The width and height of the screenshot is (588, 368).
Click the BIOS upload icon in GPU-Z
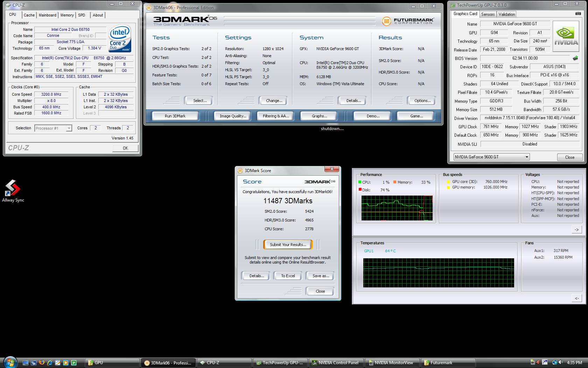coord(575,58)
